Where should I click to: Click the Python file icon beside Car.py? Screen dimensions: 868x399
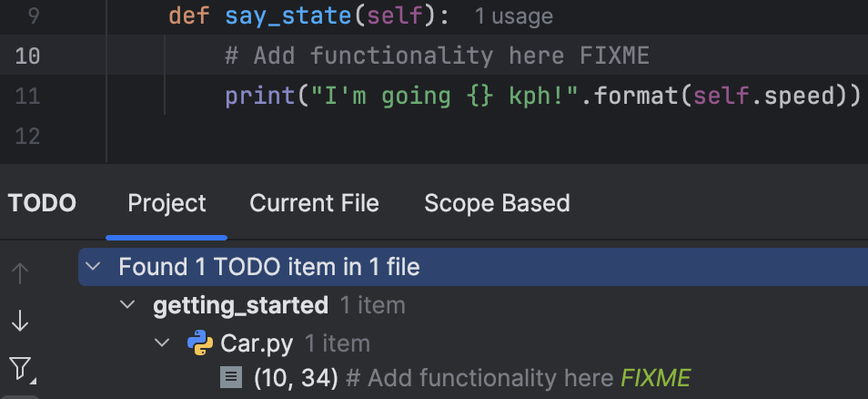200,343
